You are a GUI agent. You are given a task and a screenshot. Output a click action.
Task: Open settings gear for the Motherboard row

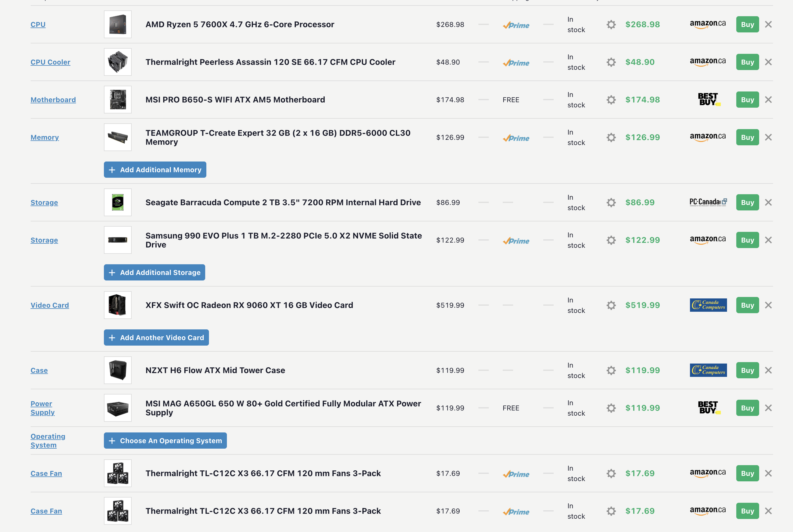[x=611, y=100]
